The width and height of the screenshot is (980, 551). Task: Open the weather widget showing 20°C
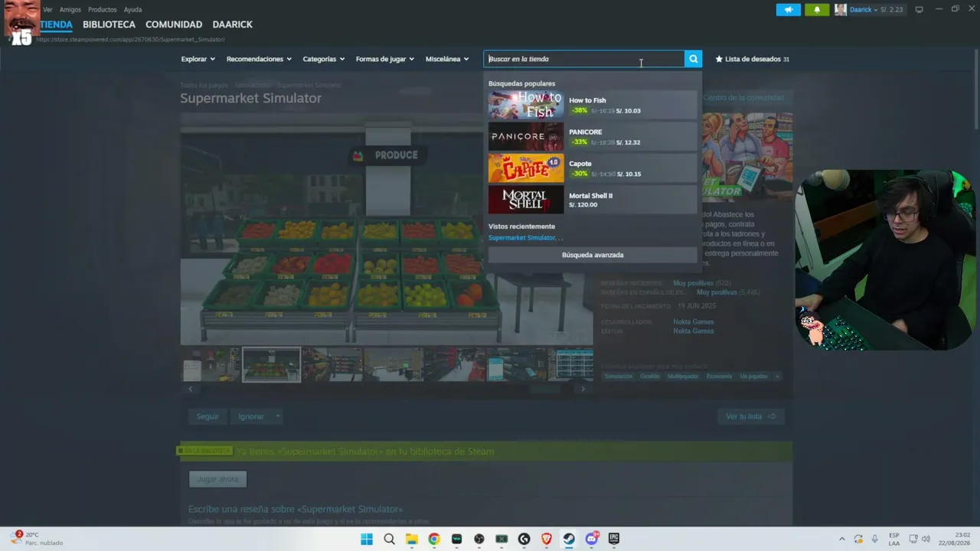tap(37, 539)
